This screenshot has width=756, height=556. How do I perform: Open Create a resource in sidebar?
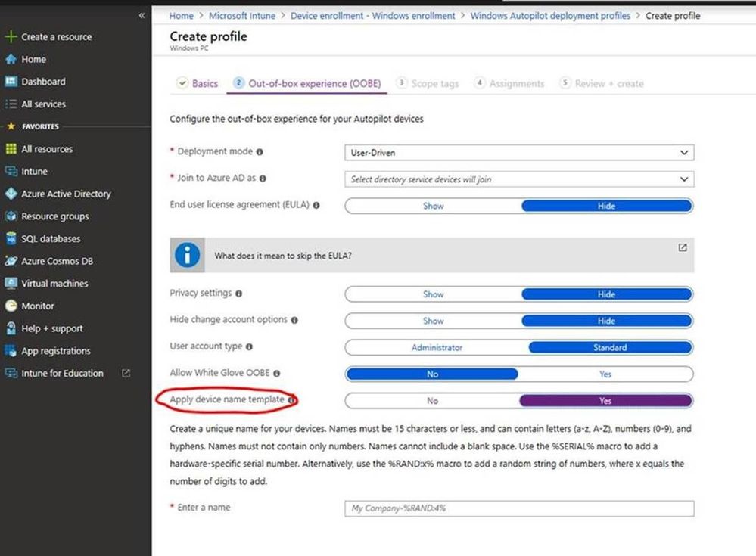(57, 36)
